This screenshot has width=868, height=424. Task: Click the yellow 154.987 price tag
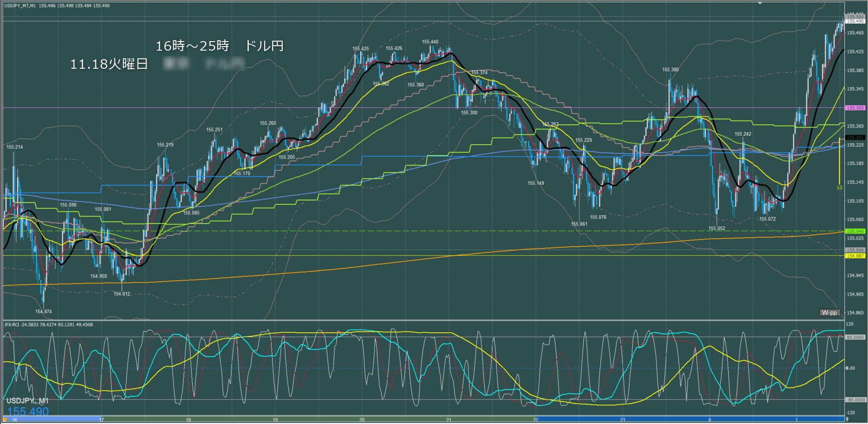(x=855, y=256)
